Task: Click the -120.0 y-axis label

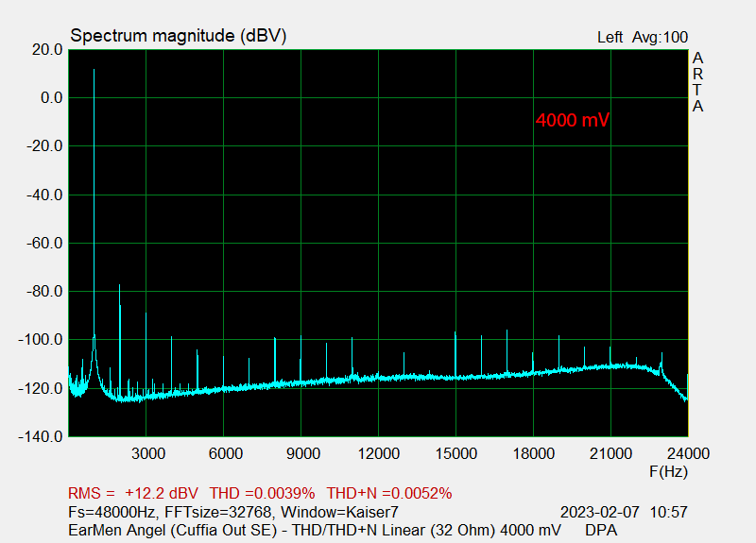Action: tap(41, 388)
